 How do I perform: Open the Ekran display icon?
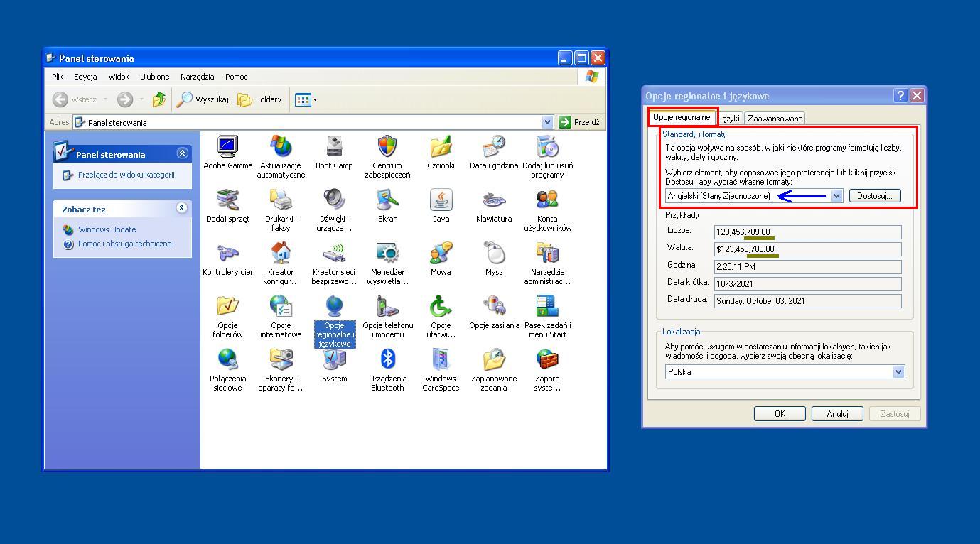(x=387, y=200)
